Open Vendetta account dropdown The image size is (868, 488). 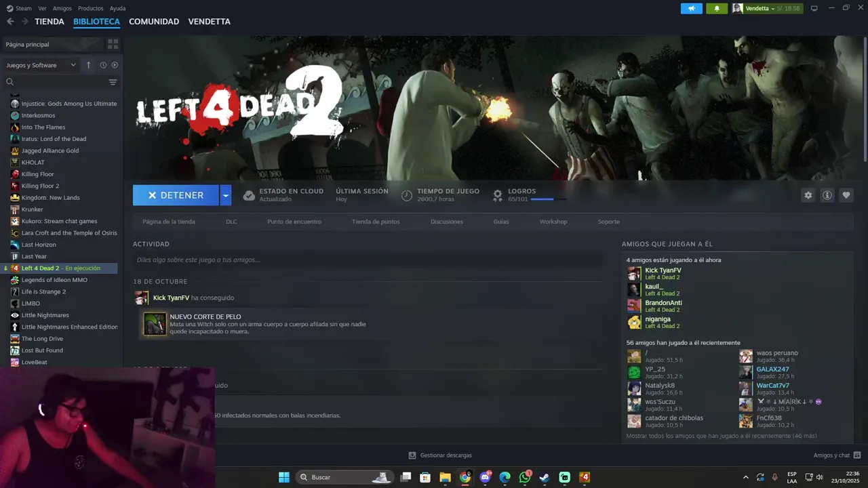coord(766,8)
